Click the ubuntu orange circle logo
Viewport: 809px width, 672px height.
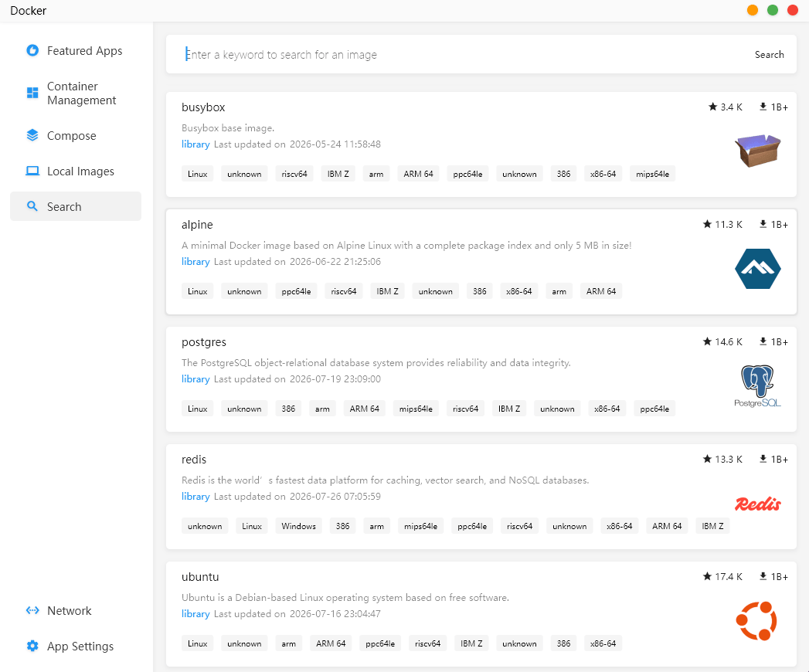pos(756,621)
